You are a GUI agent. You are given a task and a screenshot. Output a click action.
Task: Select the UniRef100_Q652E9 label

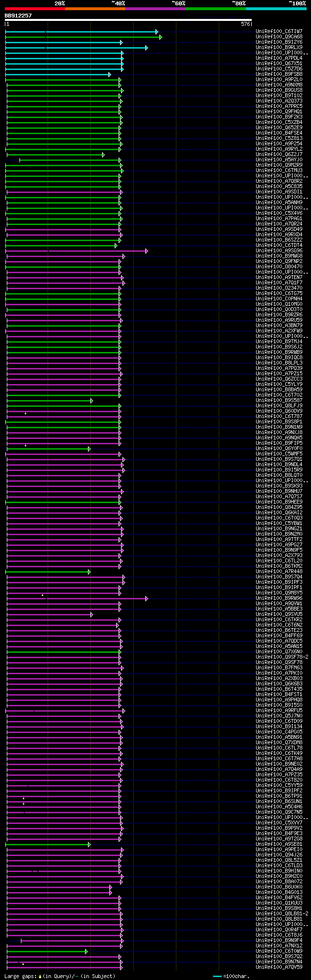pos(279,128)
